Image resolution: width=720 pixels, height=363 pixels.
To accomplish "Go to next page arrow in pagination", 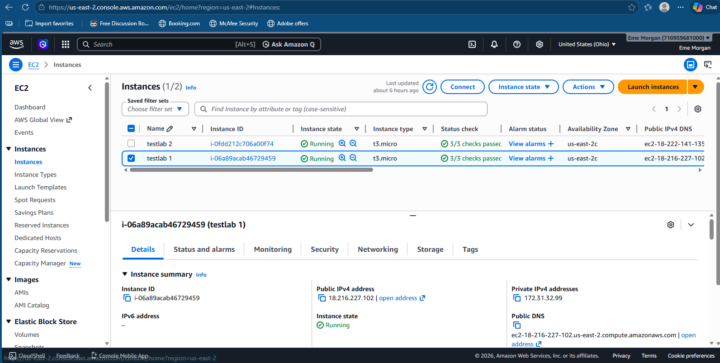I will point(679,109).
